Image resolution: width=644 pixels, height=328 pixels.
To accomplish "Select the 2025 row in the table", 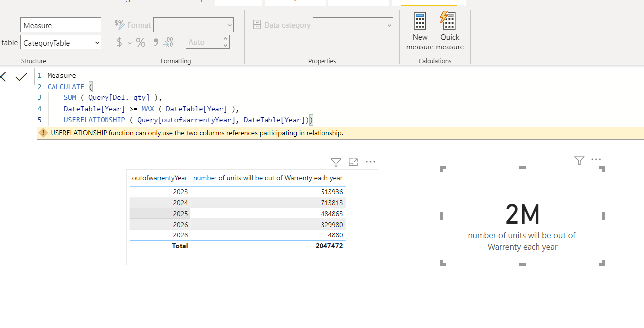I will (x=237, y=214).
